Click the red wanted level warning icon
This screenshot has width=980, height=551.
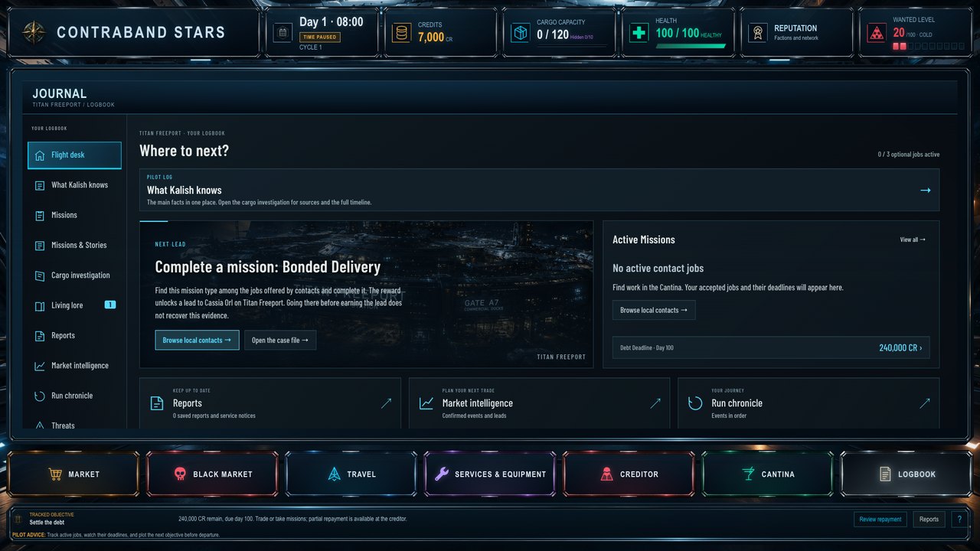tap(877, 33)
